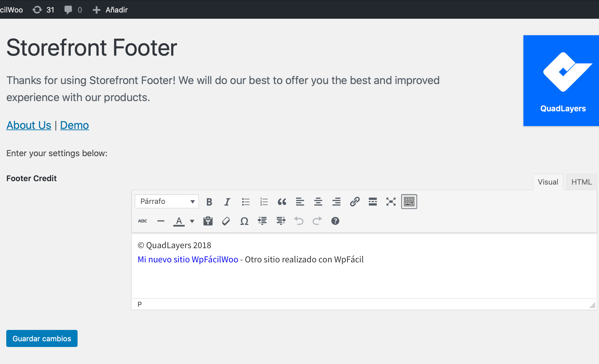Click the P element path indicator
Viewport: 599px width, 364px height.
140,304
